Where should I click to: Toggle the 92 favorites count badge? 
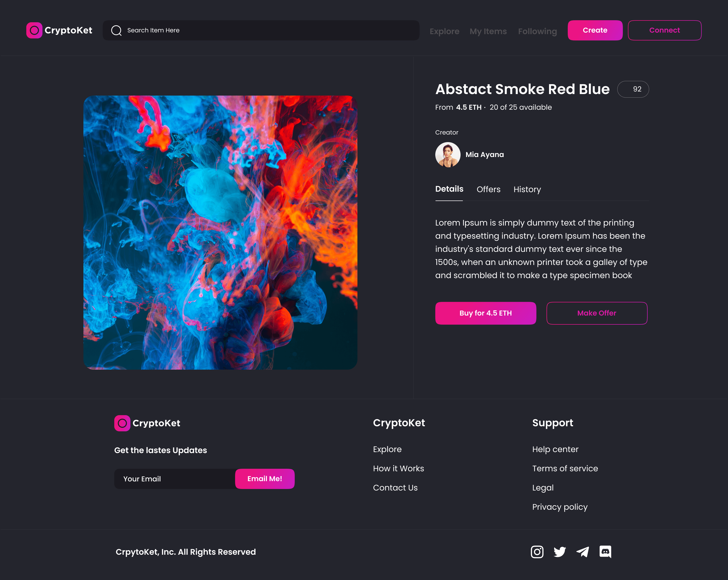pyautogui.click(x=633, y=89)
